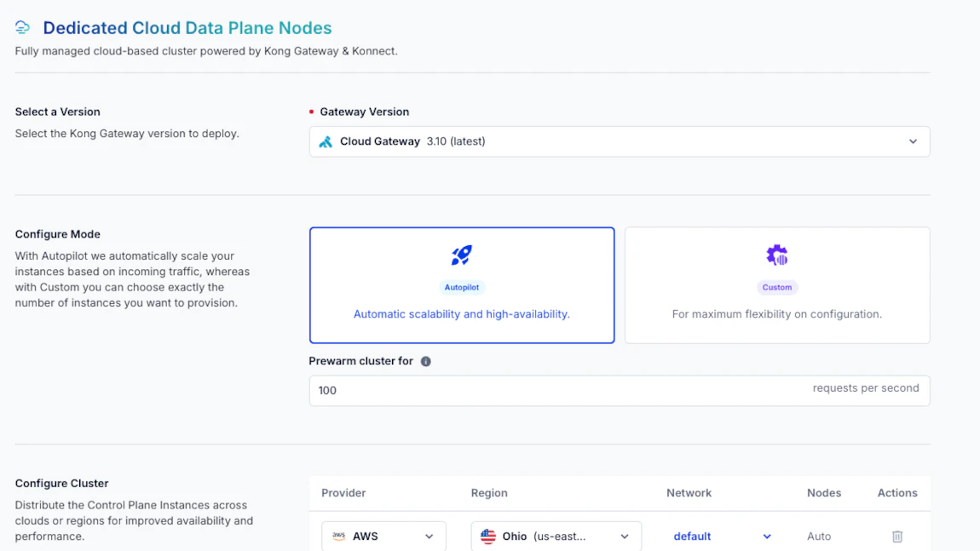Click the US flag in Region field

point(488,536)
